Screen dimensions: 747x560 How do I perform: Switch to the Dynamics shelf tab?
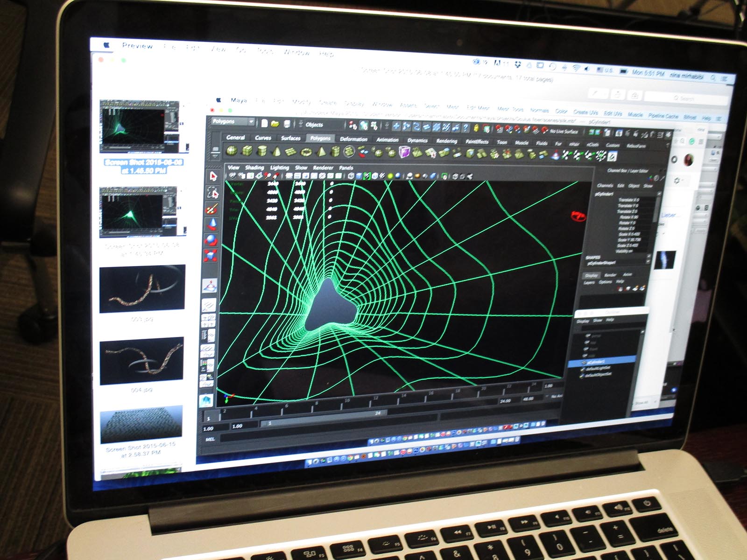pyautogui.click(x=417, y=140)
